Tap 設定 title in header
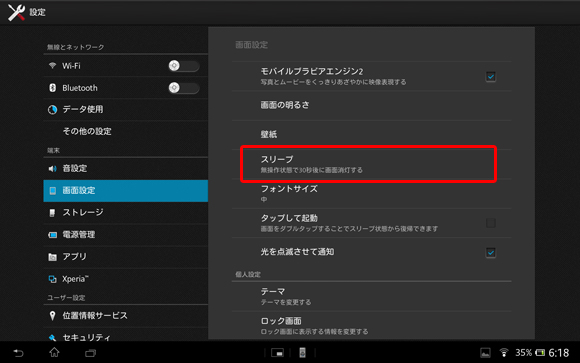The image size is (580, 363). click(37, 12)
